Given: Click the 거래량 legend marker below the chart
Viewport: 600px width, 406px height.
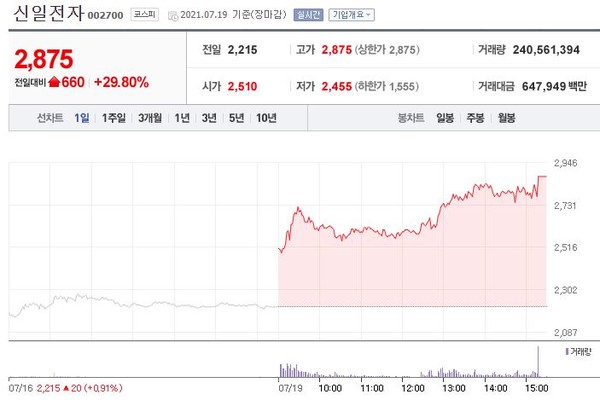Looking at the screenshot, I should (x=567, y=351).
